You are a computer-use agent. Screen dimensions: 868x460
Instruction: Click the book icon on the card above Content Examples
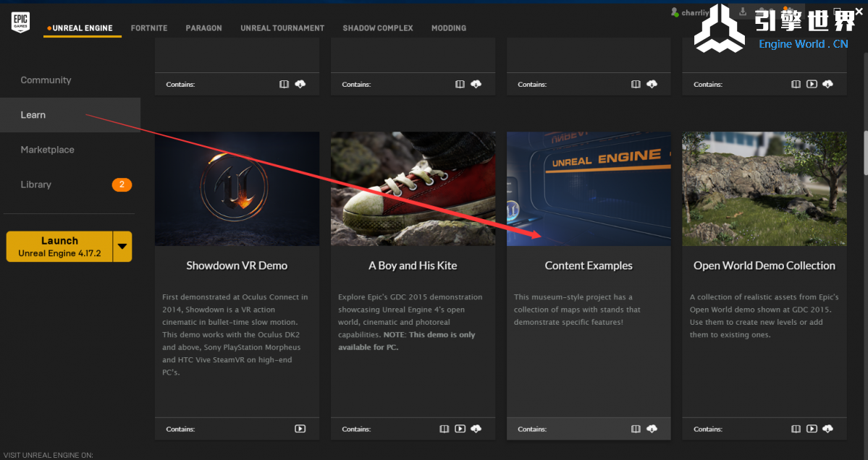[x=636, y=84]
